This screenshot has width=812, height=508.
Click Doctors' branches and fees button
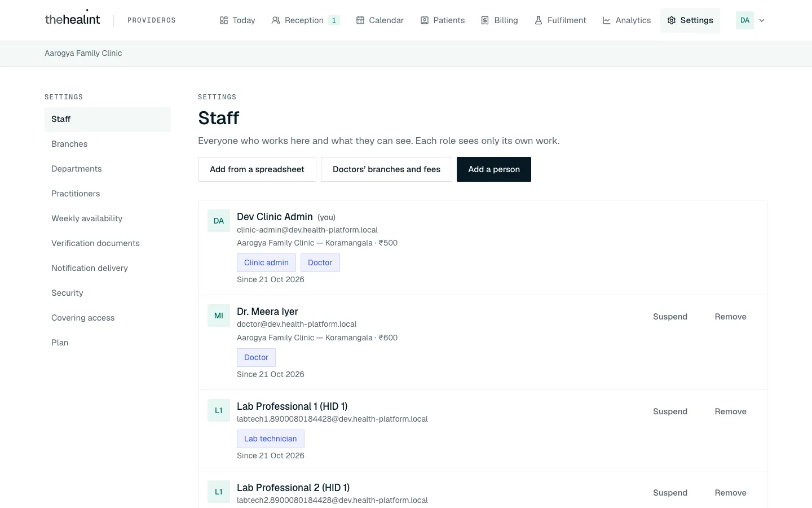pyautogui.click(x=386, y=169)
